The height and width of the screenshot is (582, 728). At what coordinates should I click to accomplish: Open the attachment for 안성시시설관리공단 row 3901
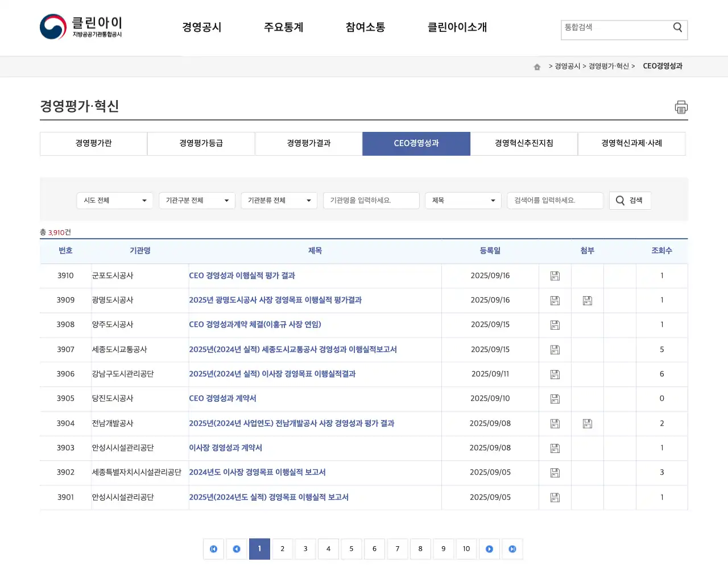point(555,497)
